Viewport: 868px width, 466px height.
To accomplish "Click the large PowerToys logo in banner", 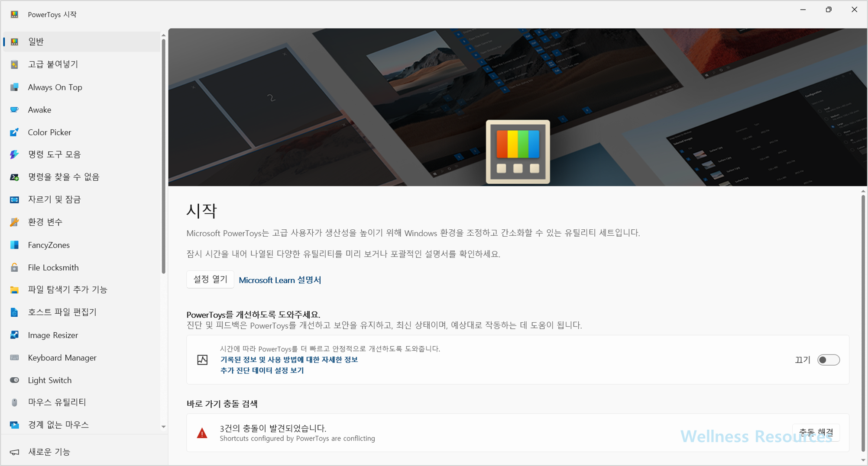I will pos(518,152).
